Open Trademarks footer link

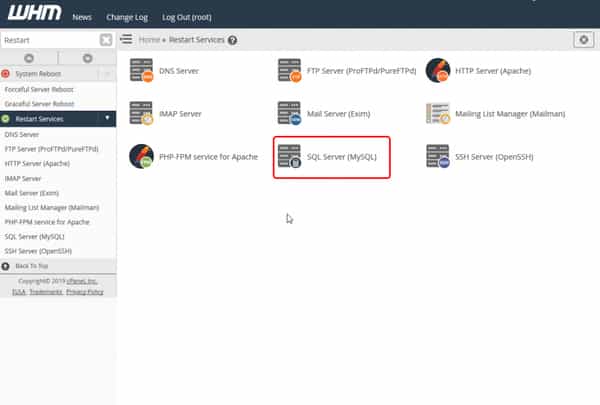click(x=46, y=292)
